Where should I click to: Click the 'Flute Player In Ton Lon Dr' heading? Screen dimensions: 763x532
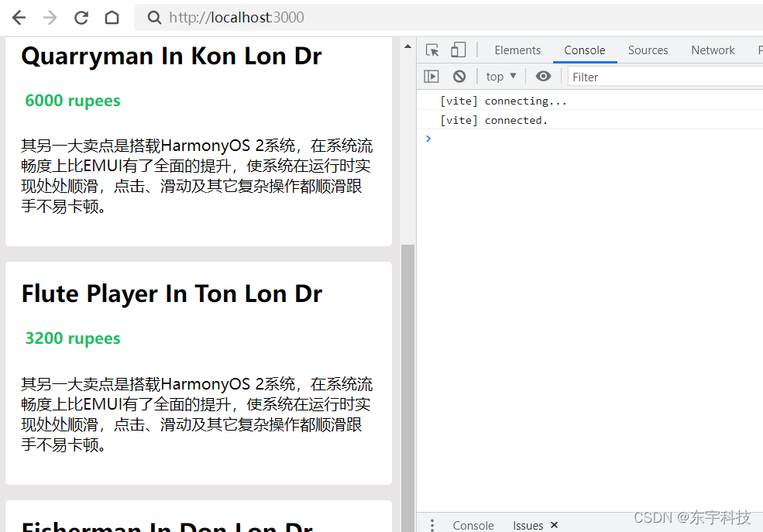[171, 293]
